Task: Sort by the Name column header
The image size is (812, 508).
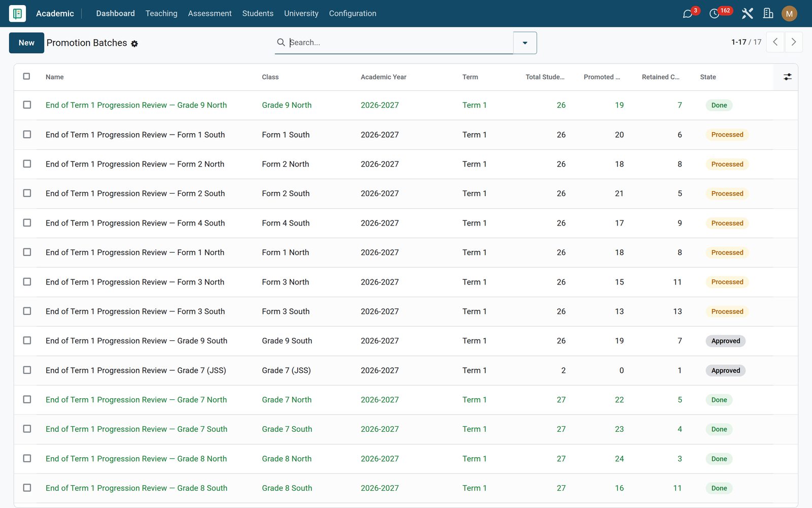Action: pos(55,77)
